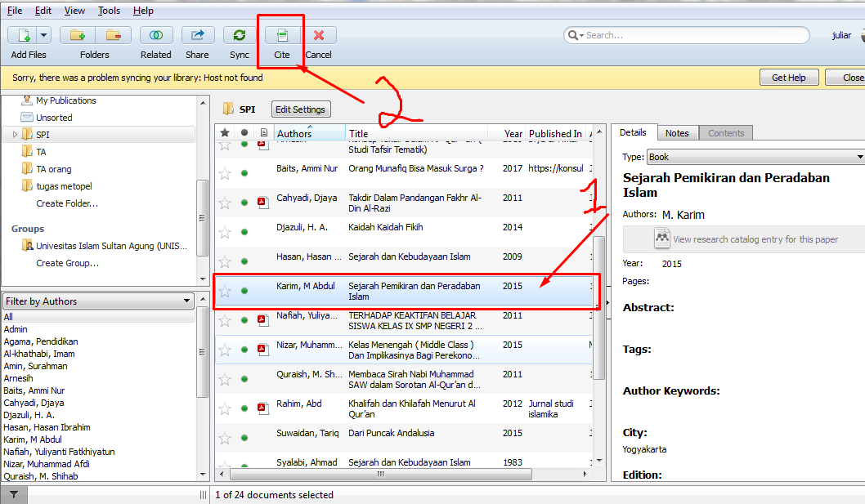Viewport: 865px width, 504px height.
Task: Sort by the Title column header
Action: click(x=416, y=133)
